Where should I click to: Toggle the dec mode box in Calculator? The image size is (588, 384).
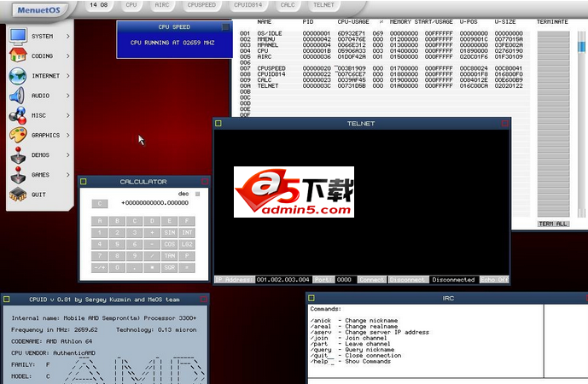point(198,194)
